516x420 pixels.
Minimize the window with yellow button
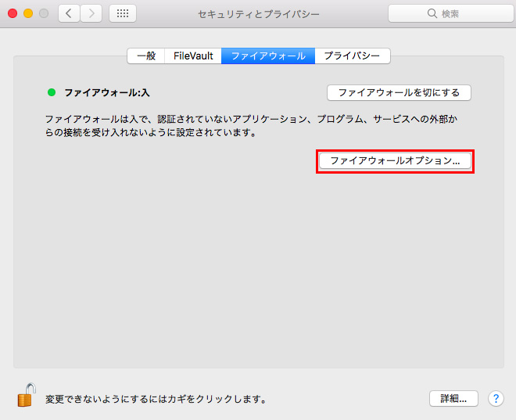pyautogui.click(x=28, y=13)
